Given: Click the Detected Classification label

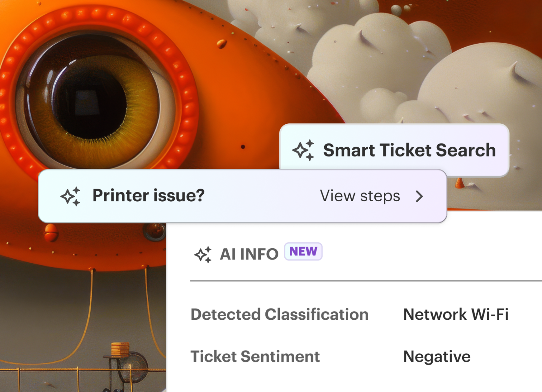Looking at the screenshot, I should (x=279, y=314).
